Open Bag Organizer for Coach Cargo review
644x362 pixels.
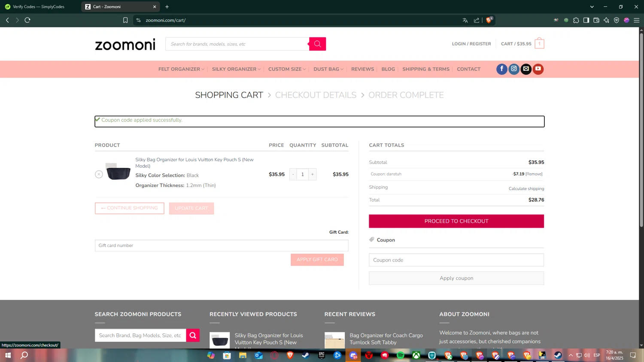point(386,339)
